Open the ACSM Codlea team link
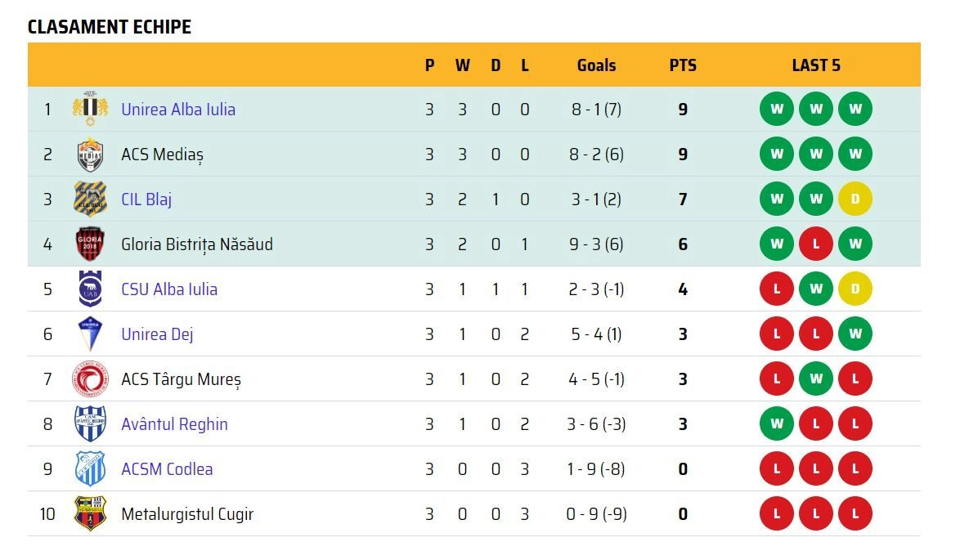This screenshot has height=560, width=969. pos(167,469)
